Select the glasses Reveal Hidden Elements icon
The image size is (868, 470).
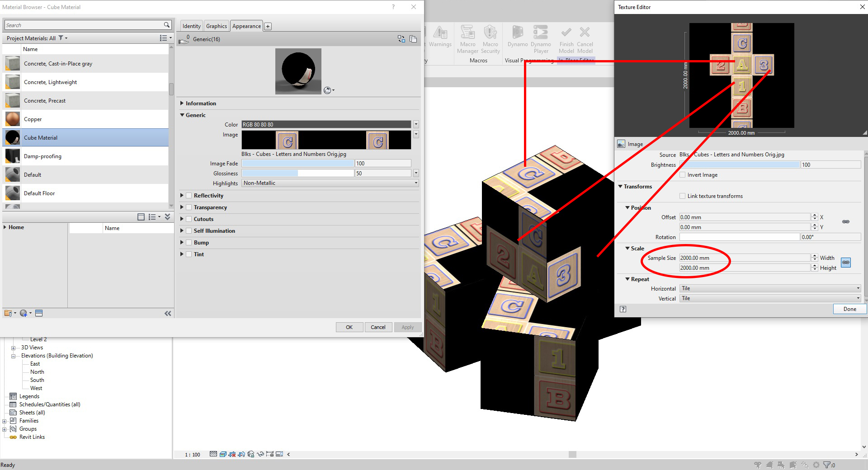point(260,454)
